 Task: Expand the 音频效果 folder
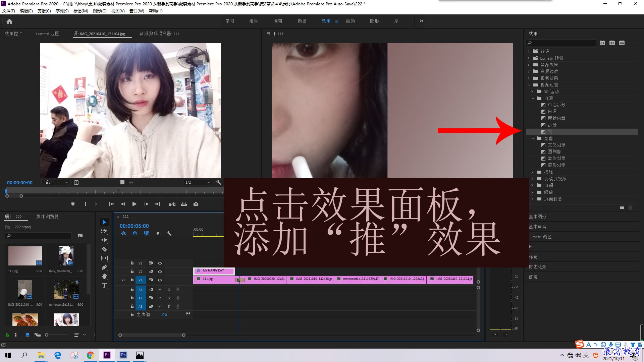tap(529, 65)
